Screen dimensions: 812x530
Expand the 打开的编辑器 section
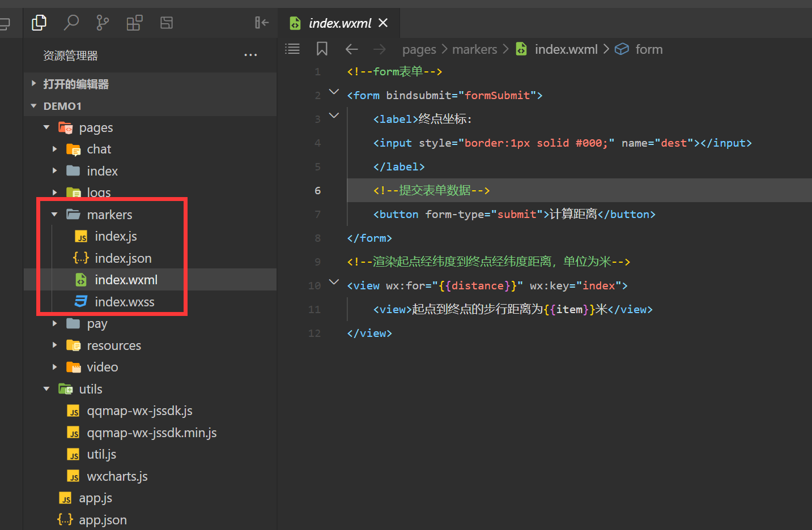coord(150,84)
